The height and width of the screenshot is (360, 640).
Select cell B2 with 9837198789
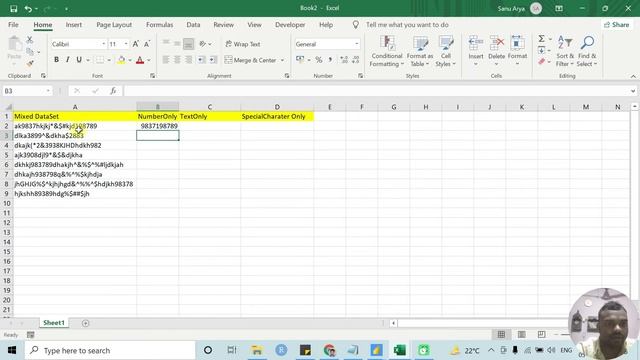(158, 126)
